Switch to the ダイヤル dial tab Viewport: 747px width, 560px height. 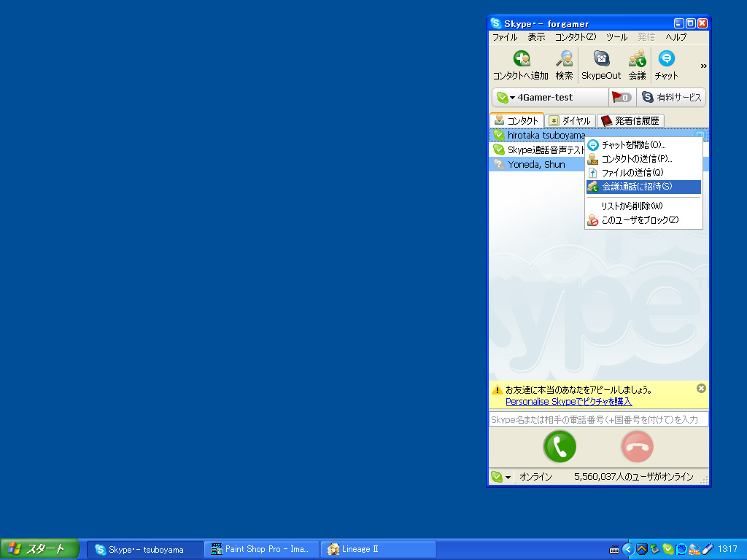click(x=570, y=120)
